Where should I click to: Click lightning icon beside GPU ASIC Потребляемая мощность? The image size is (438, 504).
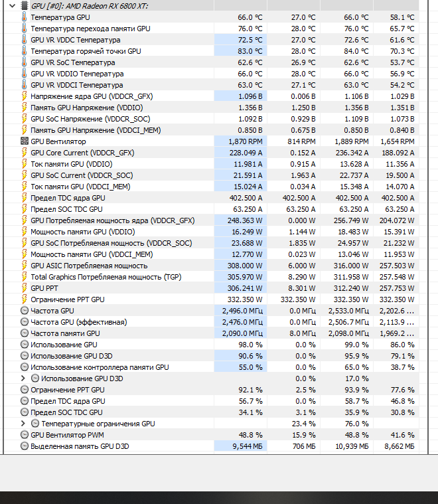click(24, 266)
